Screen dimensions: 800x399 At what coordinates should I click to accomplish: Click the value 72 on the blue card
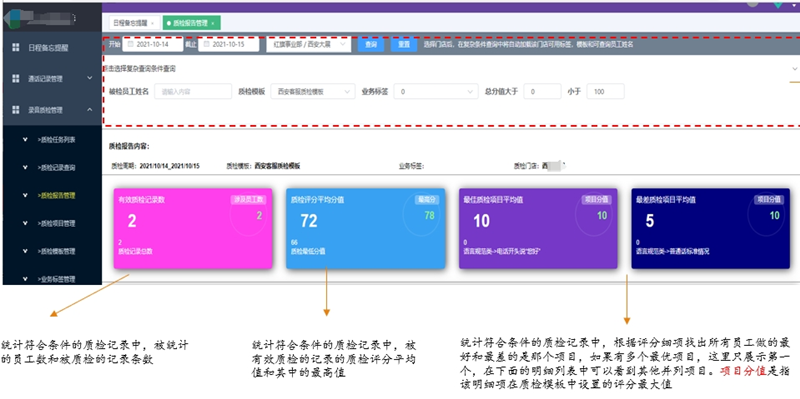[309, 221]
